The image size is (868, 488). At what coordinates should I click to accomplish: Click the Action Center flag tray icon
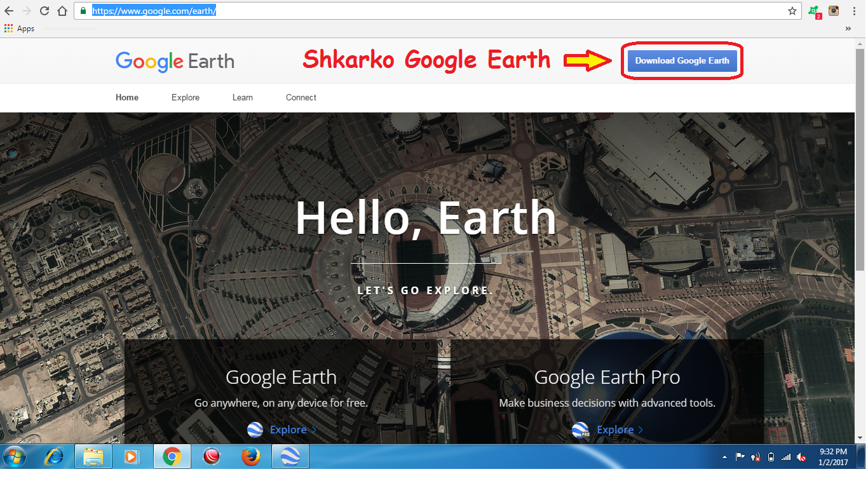(740, 457)
